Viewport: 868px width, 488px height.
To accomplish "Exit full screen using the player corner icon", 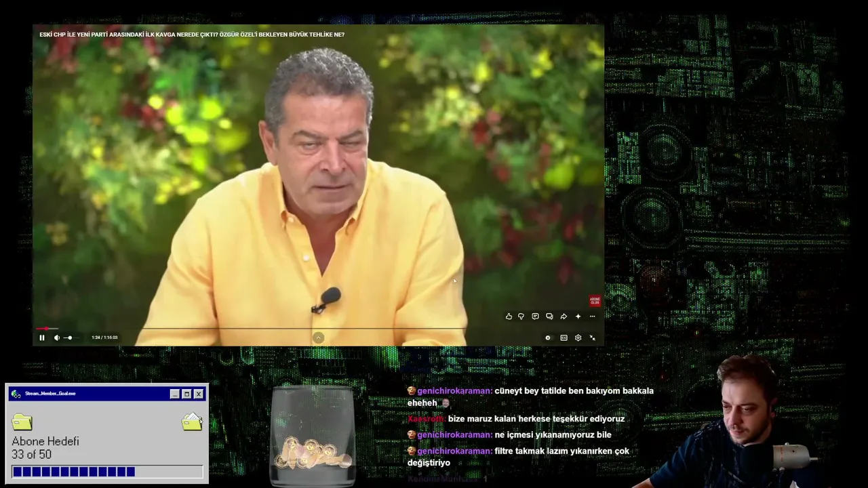I will [592, 338].
